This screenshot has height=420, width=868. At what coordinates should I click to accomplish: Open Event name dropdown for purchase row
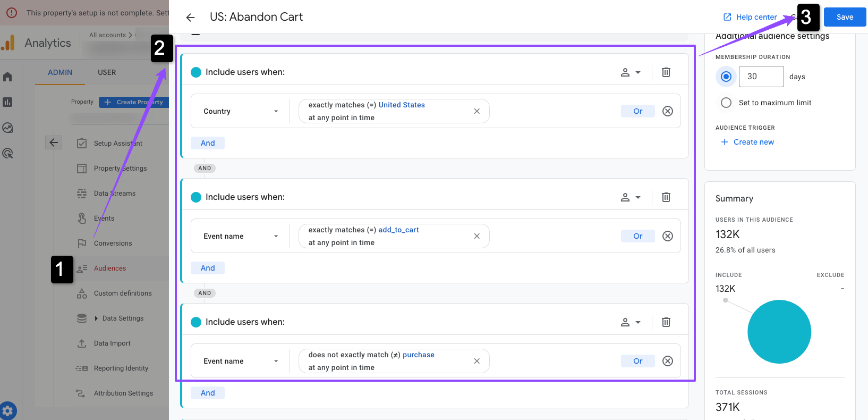(x=241, y=361)
